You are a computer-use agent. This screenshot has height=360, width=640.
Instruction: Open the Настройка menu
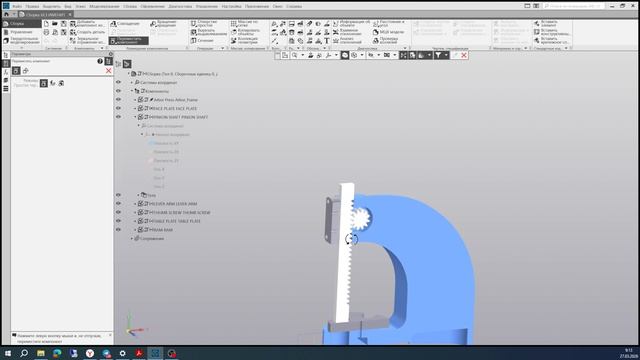coord(231,7)
